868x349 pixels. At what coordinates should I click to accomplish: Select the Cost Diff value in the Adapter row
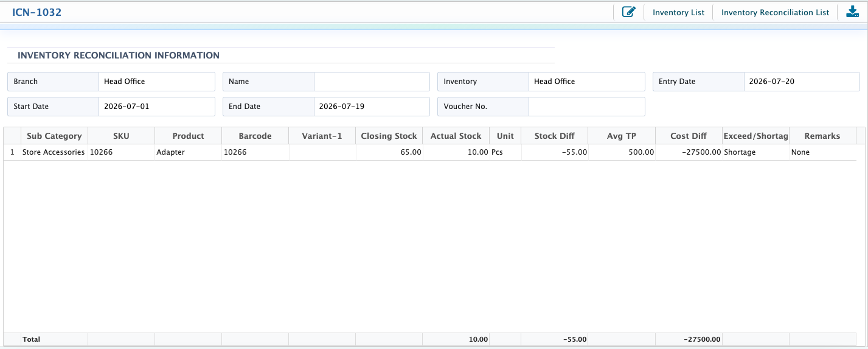[x=689, y=152]
